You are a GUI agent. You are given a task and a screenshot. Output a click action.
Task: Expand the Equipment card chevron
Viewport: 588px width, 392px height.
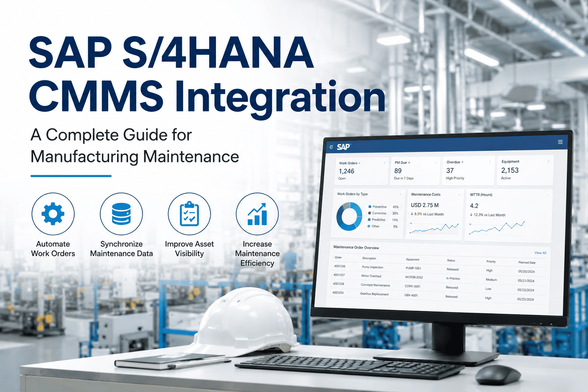click(x=548, y=161)
